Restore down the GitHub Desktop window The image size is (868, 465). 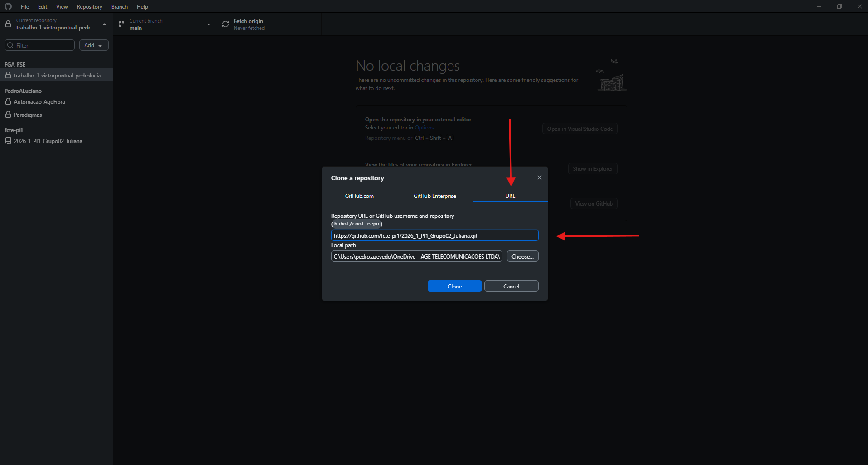pos(839,6)
